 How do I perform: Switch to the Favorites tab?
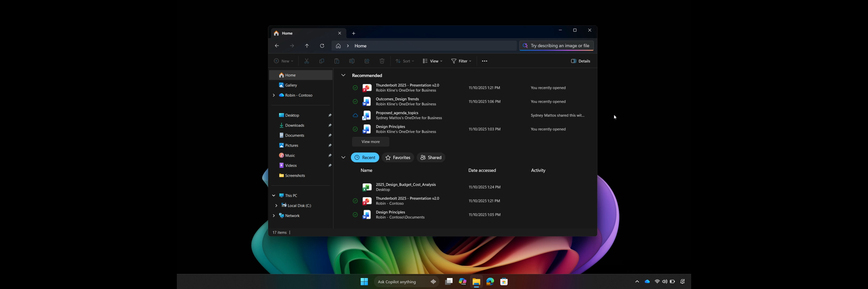tap(398, 157)
